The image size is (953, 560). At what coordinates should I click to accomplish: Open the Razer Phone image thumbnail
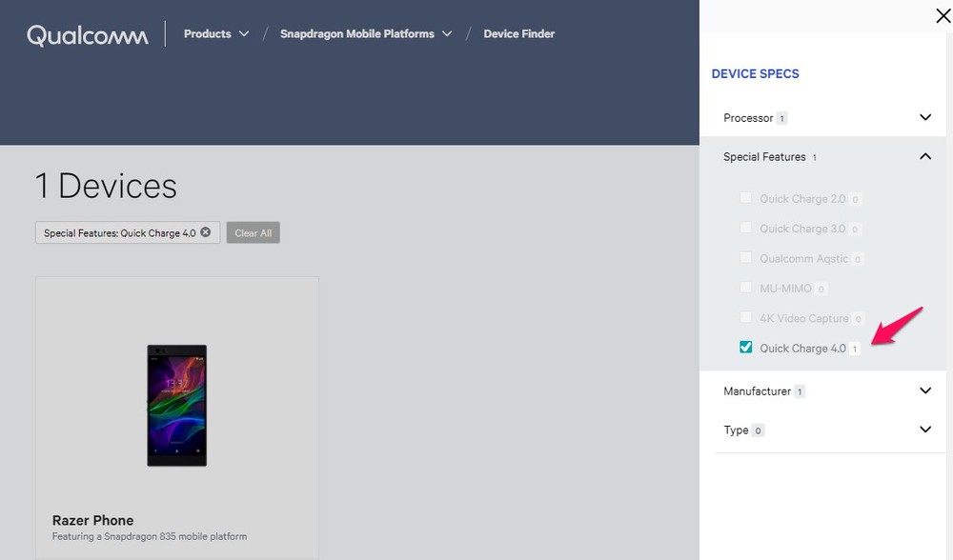tap(177, 405)
